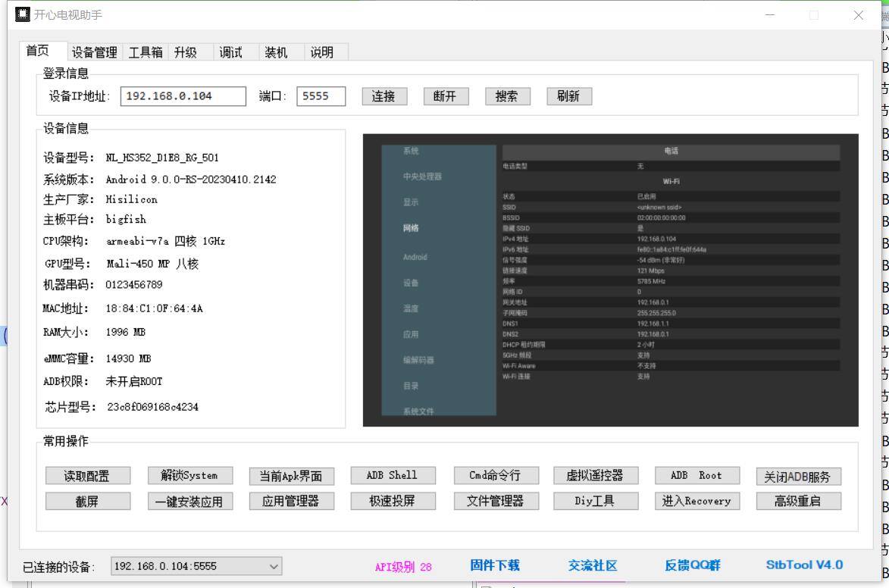Click the device screen preview thumbnail

[x=610, y=280]
